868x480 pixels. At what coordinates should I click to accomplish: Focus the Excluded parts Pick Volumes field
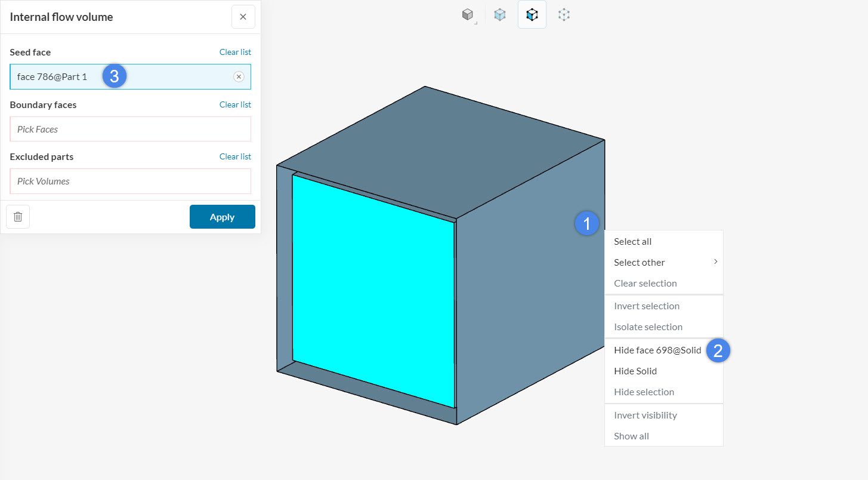tap(130, 181)
